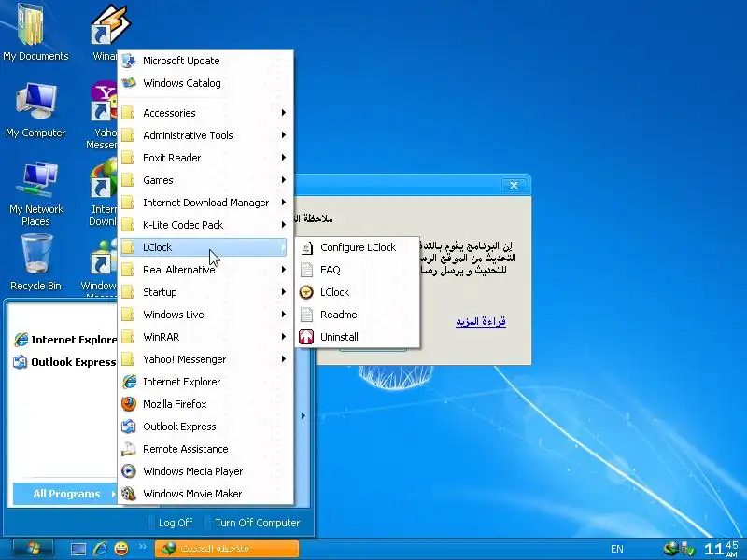Click the LClock Uninstall icon
This screenshot has width=747, height=560.
pyautogui.click(x=306, y=337)
